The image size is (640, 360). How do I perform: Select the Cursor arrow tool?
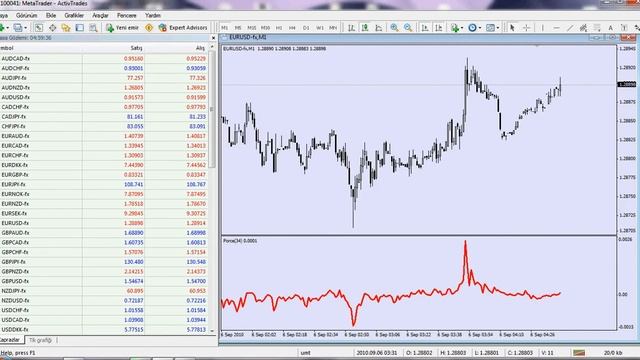(x=512, y=28)
